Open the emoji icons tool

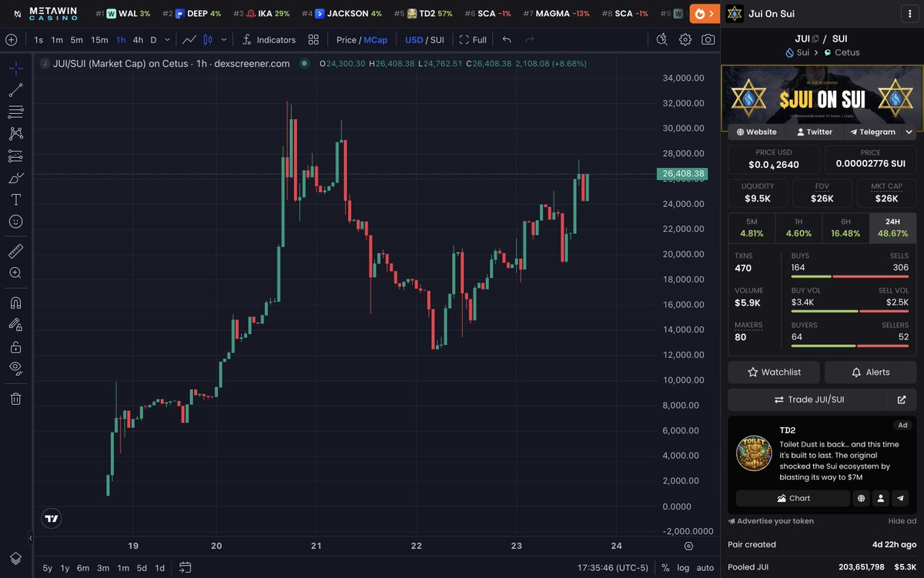coord(15,221)
